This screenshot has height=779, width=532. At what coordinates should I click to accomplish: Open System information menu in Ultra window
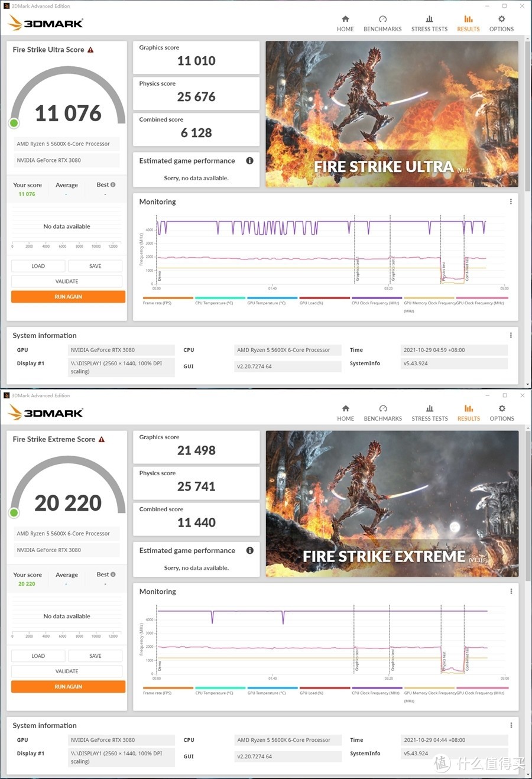pos(511,335)
